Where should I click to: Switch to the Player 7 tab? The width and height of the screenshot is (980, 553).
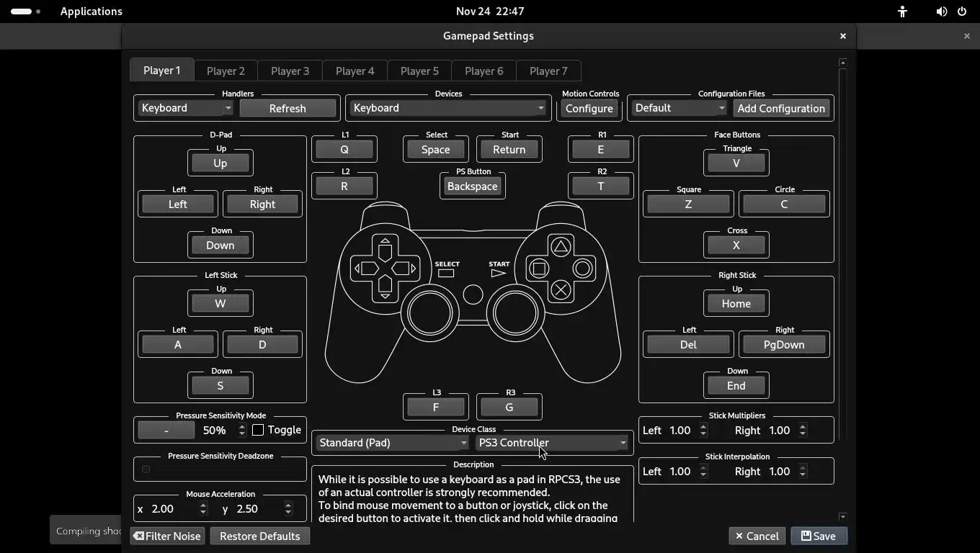pos(548,71)
